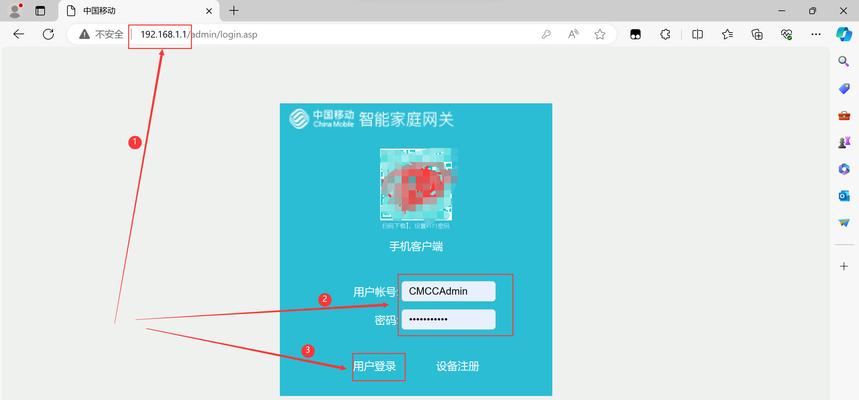Click the QR code image for 手机客户端

tap(416, 184)
